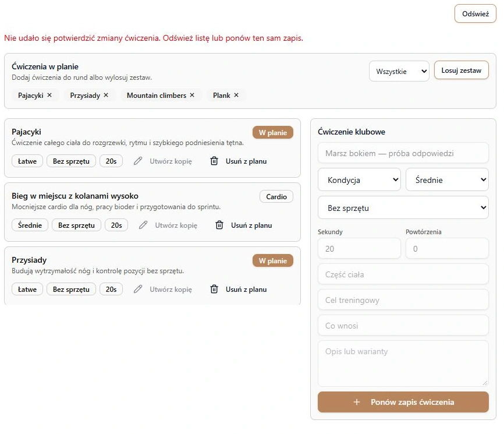This screenshot has width=504, height=434.
Task: Click Średnie tag on Bieg w miejscu card
Action: pos(30,225)
